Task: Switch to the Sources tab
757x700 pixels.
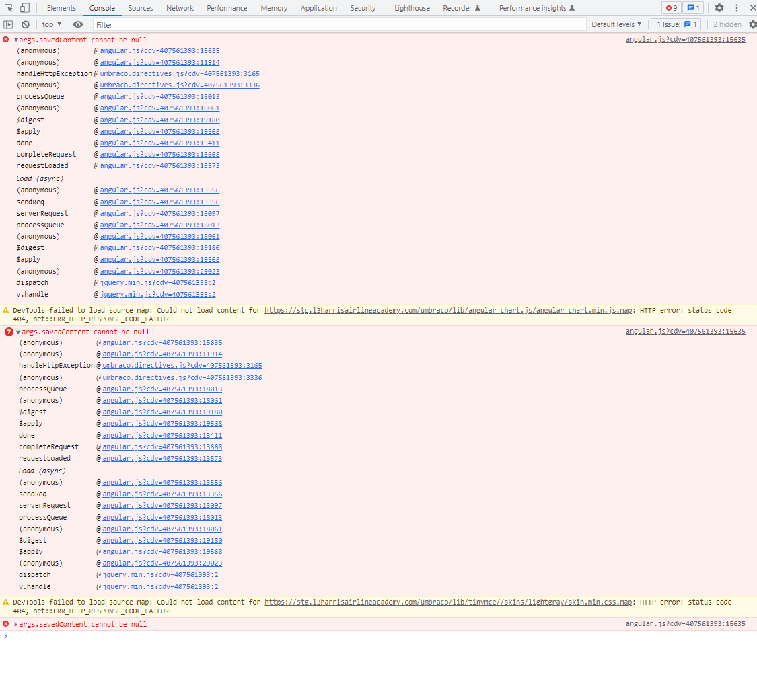Action: coord(141,8)
